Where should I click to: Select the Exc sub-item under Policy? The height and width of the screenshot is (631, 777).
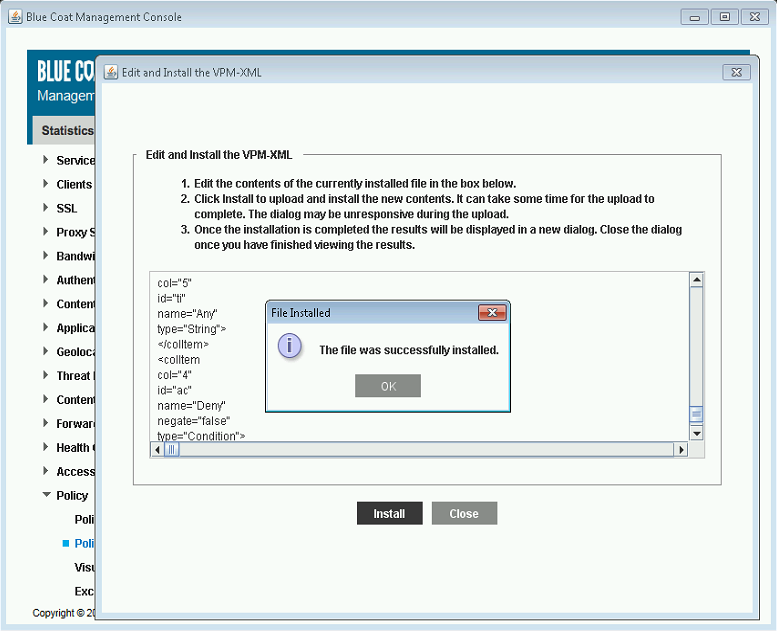pos(84,591)
